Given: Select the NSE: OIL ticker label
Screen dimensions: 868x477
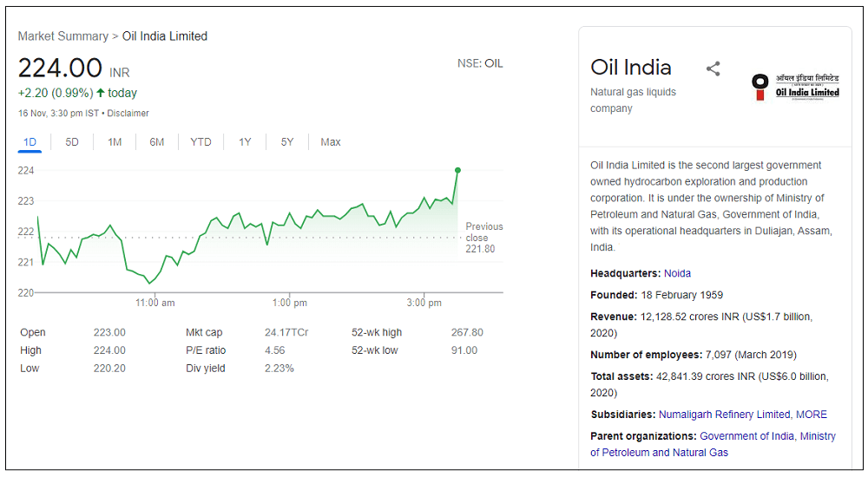Looking at the screenshot, I should (480, 63).
